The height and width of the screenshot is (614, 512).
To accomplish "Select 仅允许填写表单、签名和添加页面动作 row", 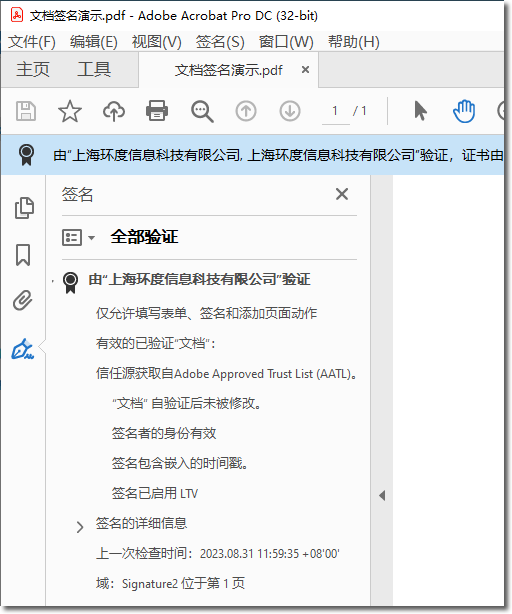I will point(207,313).
